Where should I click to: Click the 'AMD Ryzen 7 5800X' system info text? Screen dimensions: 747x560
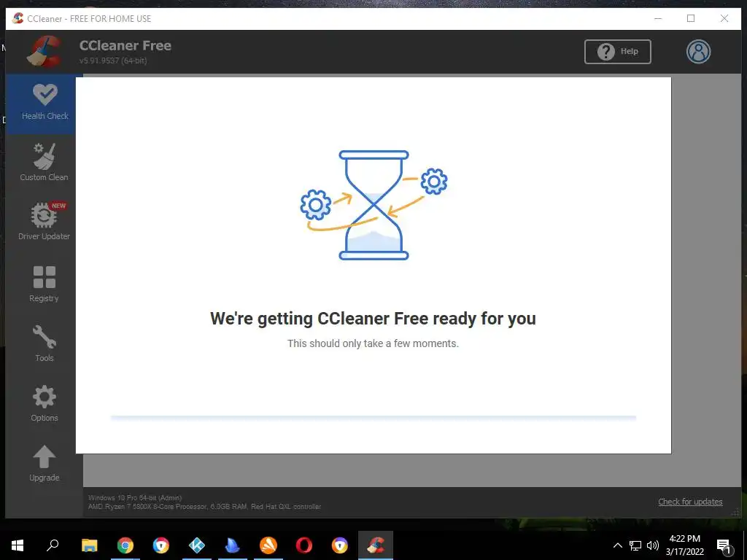204,507
